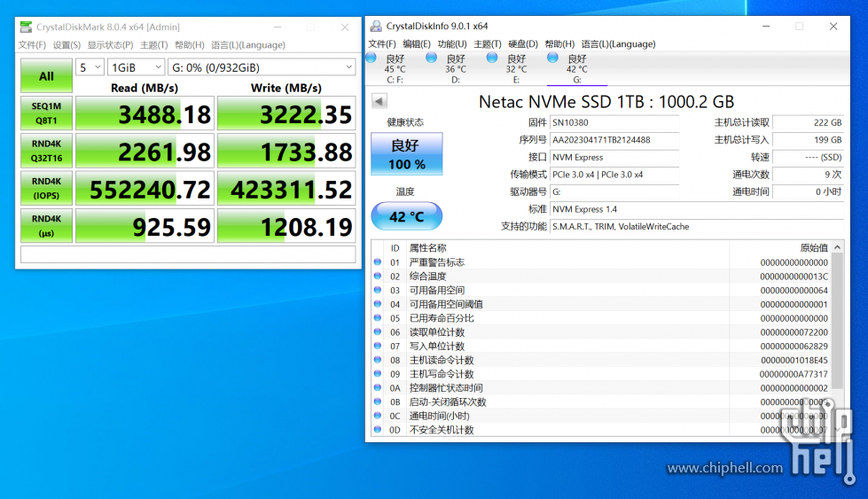Screen dimensions: 868x499
Task: Click status dot of attribute 0C 通电时间(小时)
Action: point(378,416)
